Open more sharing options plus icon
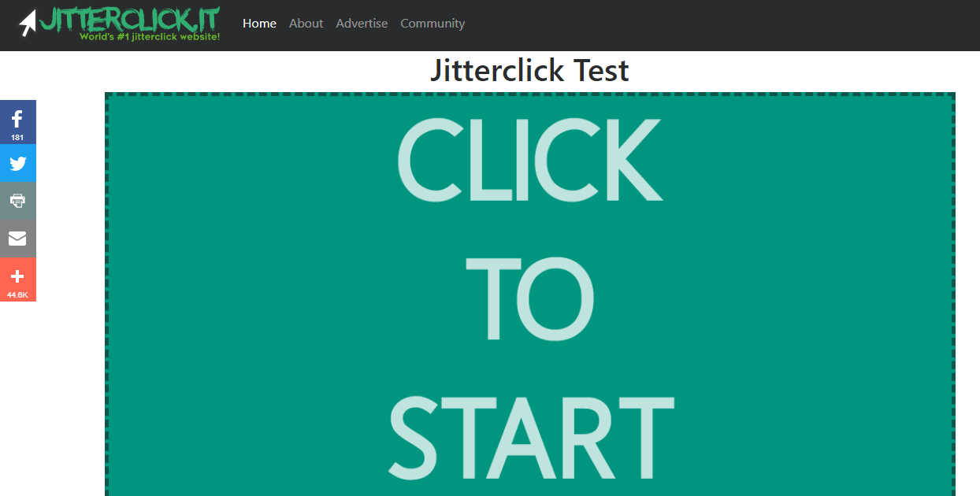 pyautogui.click(x=17, y=276)
